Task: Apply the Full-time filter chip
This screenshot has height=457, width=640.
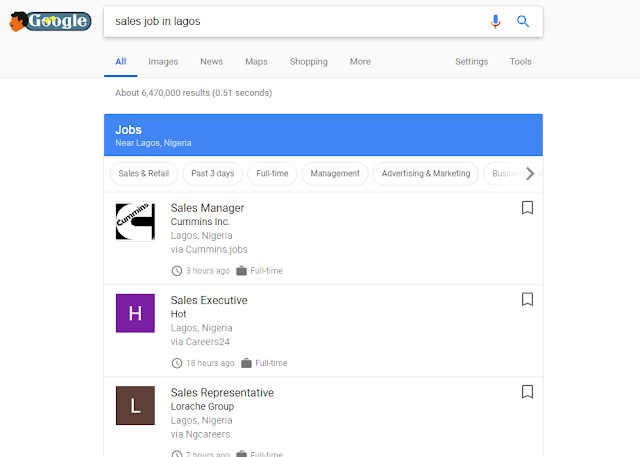Action: pyautogui.click(x=272, y=174)
